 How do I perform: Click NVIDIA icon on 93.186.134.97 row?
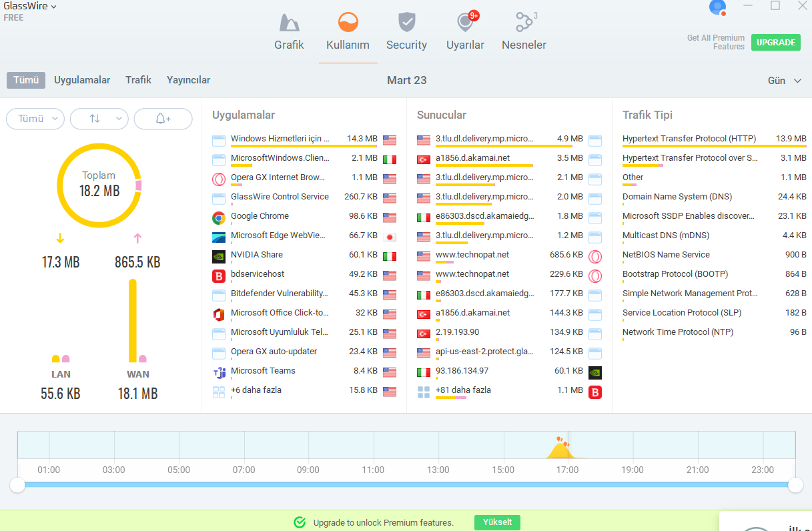click(x=595, y=372)
